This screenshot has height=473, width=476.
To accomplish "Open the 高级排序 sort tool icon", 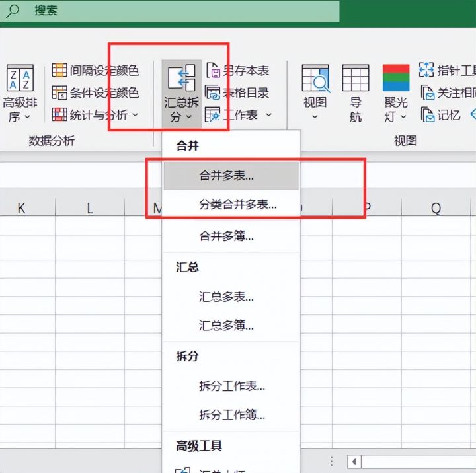I will tap(20, 78).
